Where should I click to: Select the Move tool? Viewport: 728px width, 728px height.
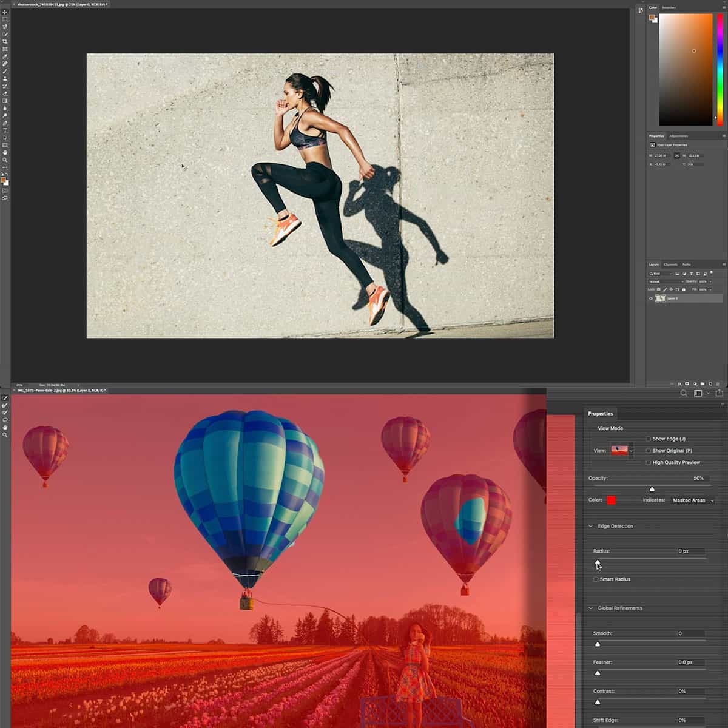click(4, 13)
